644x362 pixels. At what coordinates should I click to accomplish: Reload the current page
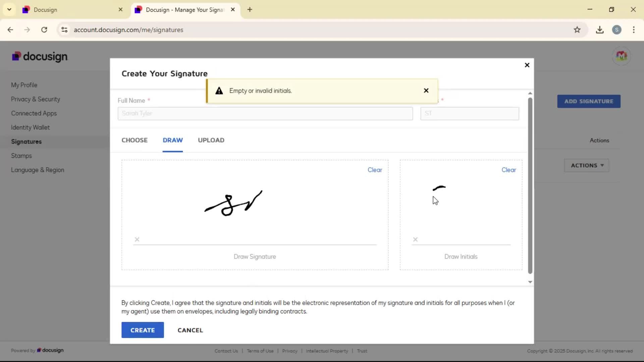[44, 30]
